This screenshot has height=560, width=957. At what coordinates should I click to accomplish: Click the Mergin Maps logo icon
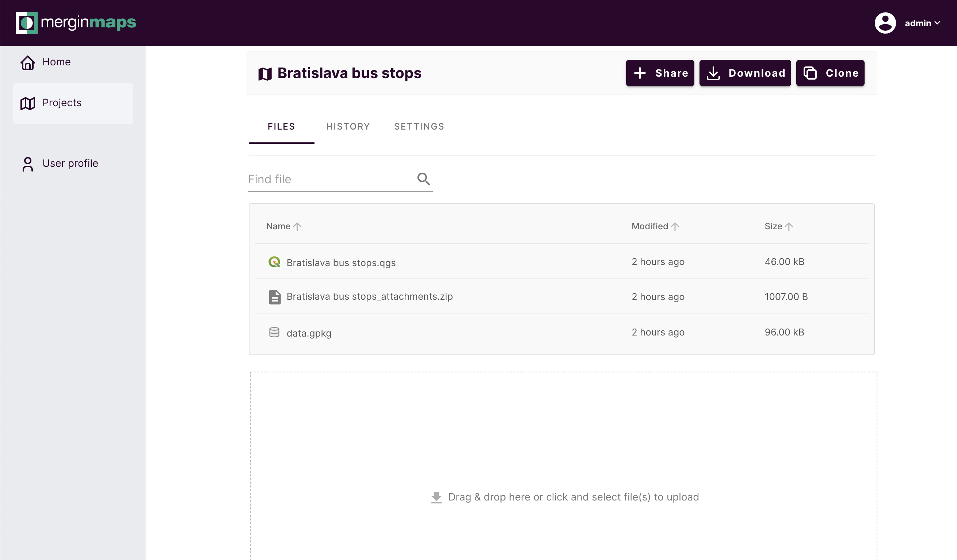pos(26,23)
